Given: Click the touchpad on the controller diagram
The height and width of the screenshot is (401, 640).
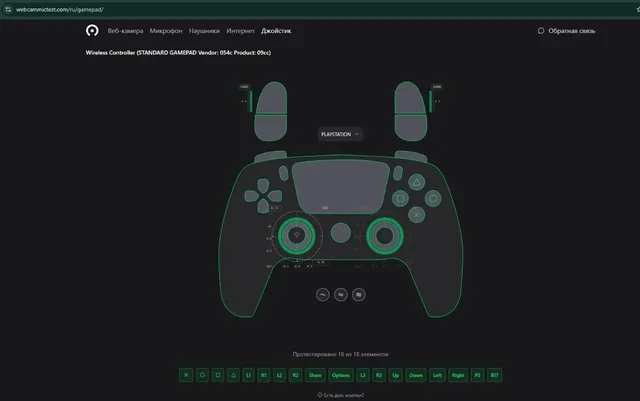Looking at the screenshot, I should coord(341,187).
